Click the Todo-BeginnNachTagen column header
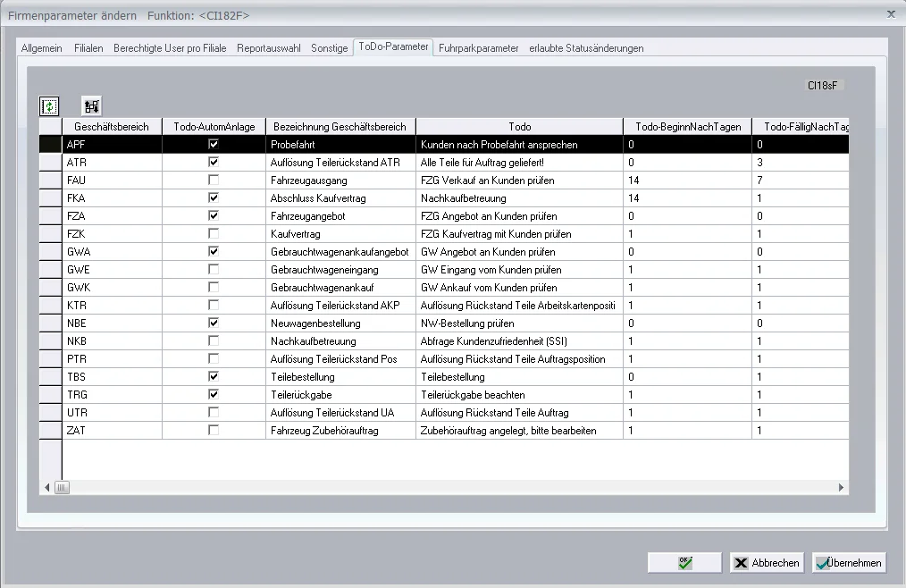This screenshot has width=906, height=588. [688, 127]
